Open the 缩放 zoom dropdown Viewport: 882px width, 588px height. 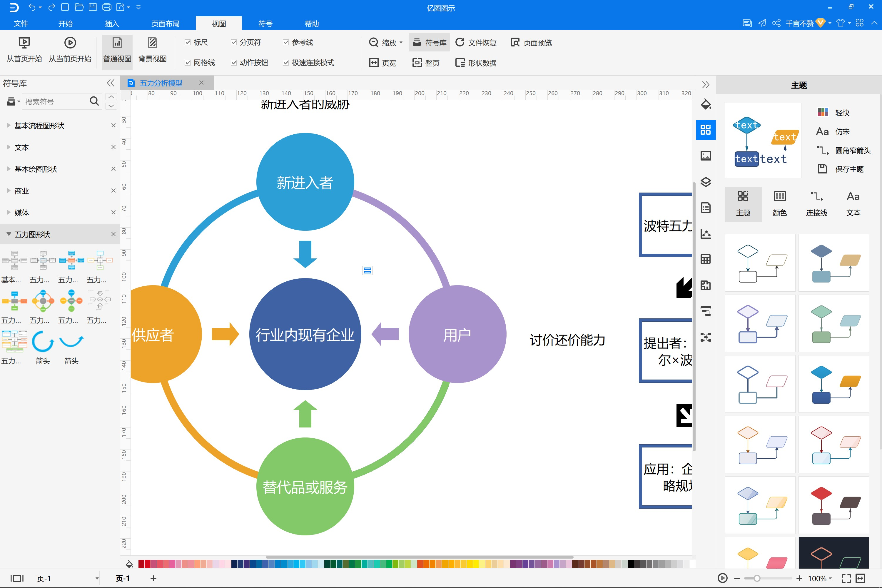click(x=386, y=43)
